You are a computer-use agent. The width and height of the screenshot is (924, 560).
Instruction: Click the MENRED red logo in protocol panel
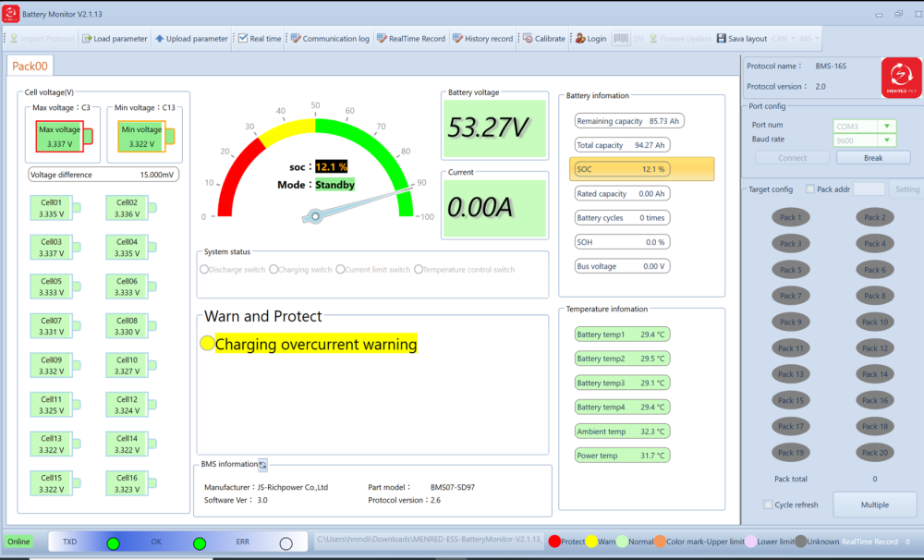point(901,78)
